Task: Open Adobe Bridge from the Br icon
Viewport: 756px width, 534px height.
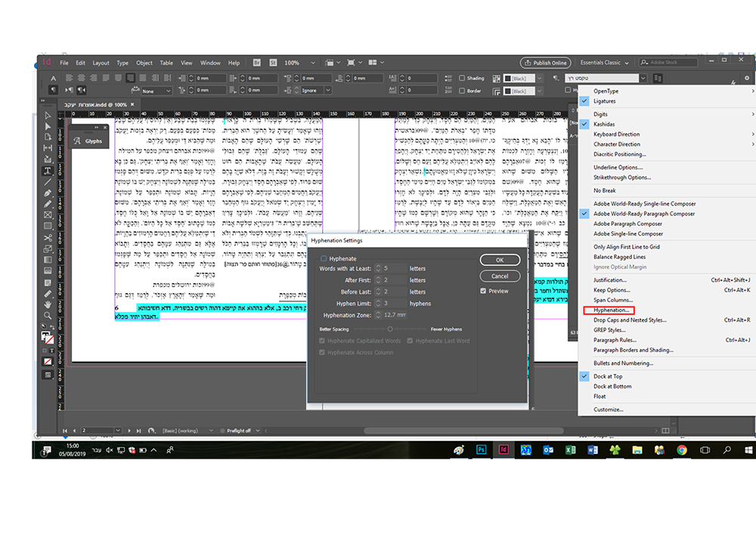Action: coord(257,63)
